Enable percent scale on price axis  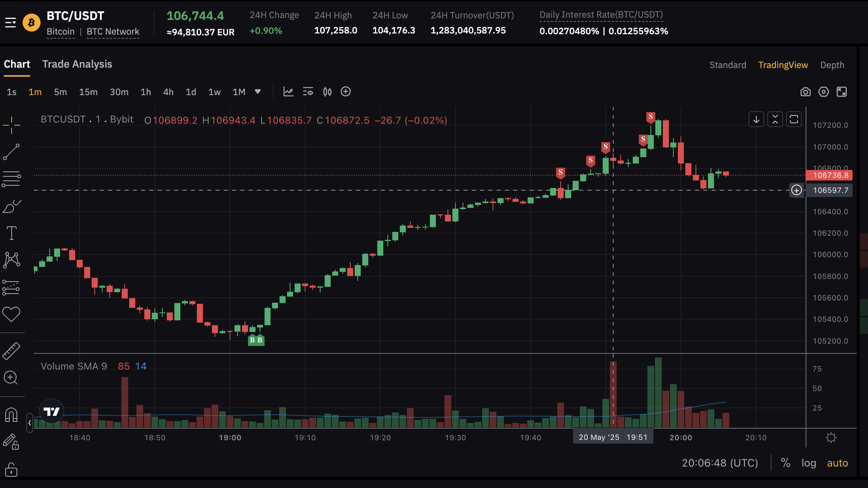click(785, 463)
